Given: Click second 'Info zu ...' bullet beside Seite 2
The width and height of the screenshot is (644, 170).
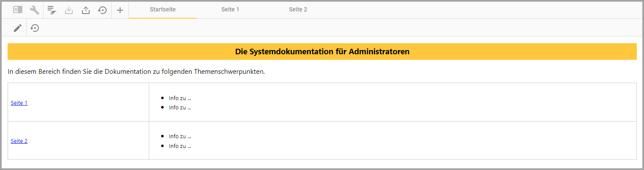Looking at the screenshot, I should 180,146.
